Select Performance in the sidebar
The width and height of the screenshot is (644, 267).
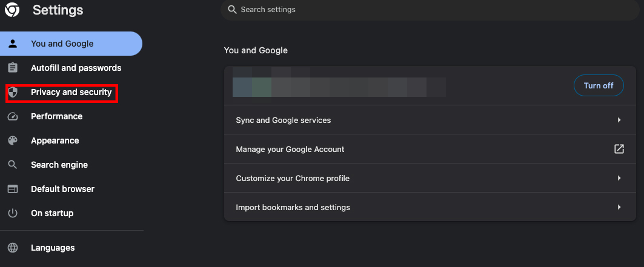(x=71, y=116)
